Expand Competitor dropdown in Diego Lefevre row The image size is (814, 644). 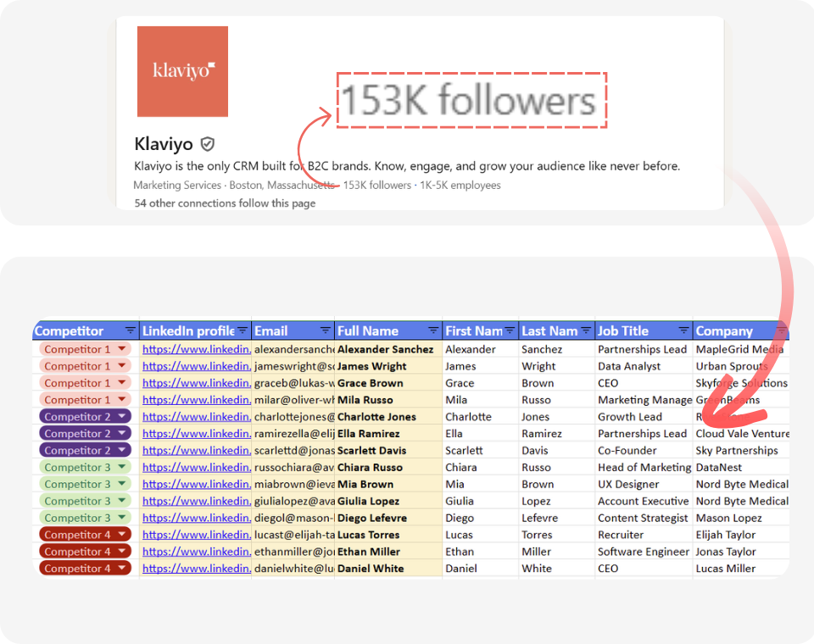[x=121, y=518]
